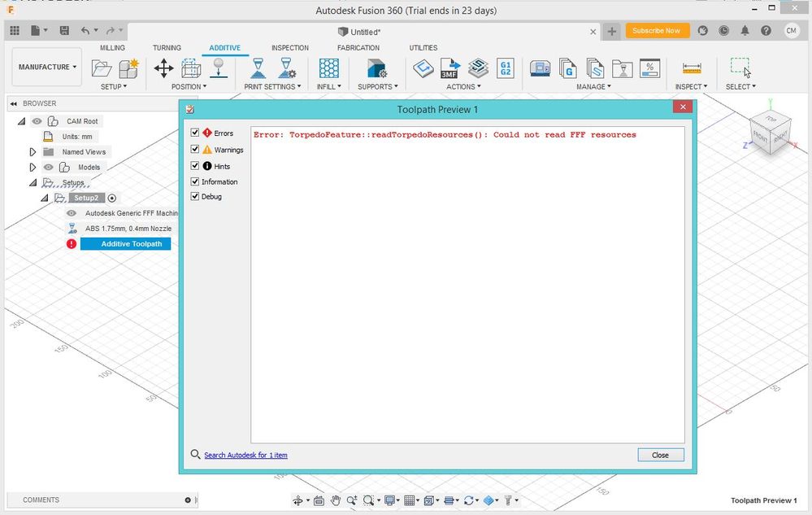Expand the Named Views tree node
812x515 pixels.
(x=33, y=152)
